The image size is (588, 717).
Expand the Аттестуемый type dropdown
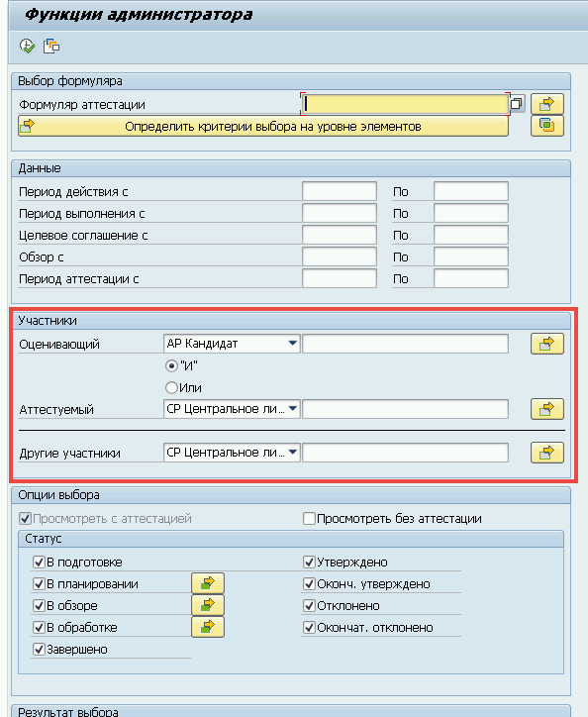(293, 409)
